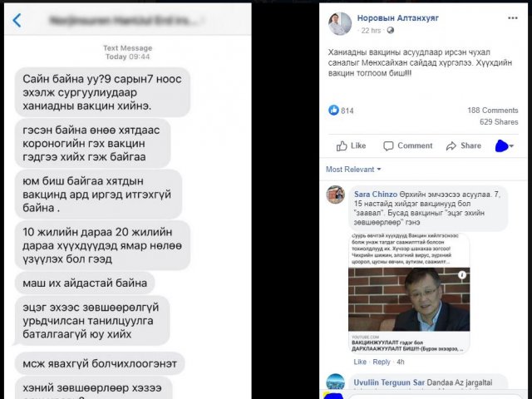Like Sara Chinzo's comment
Screen dimensions: 532x399
[x=360, y=362]
